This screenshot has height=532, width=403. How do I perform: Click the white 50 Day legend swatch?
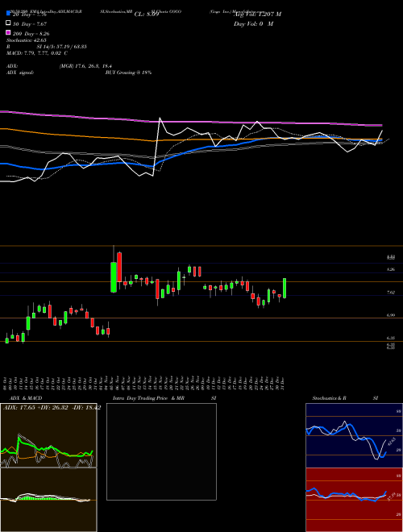pyautogui.click(x=8, y=23)
